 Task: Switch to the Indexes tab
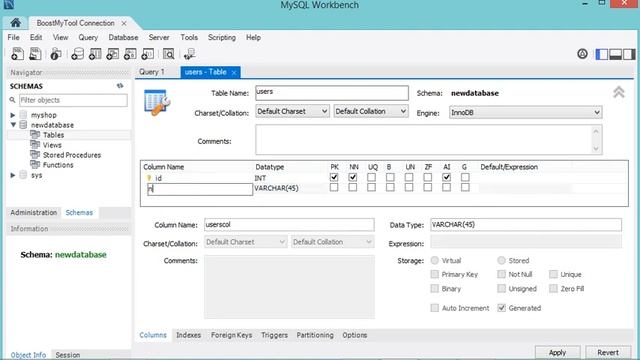point(188,335)
